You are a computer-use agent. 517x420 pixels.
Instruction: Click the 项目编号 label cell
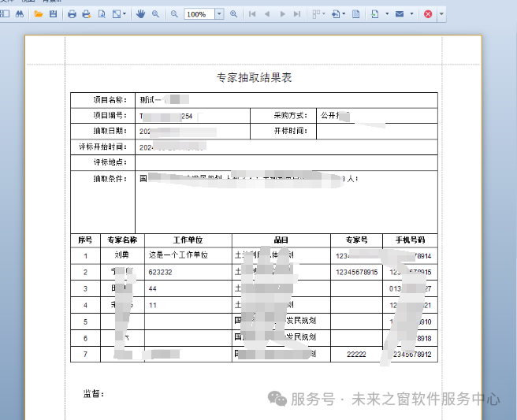103,116
